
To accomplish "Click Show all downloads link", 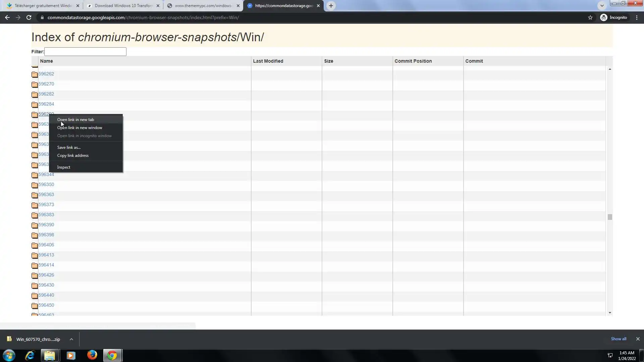I will pos(618,339).
